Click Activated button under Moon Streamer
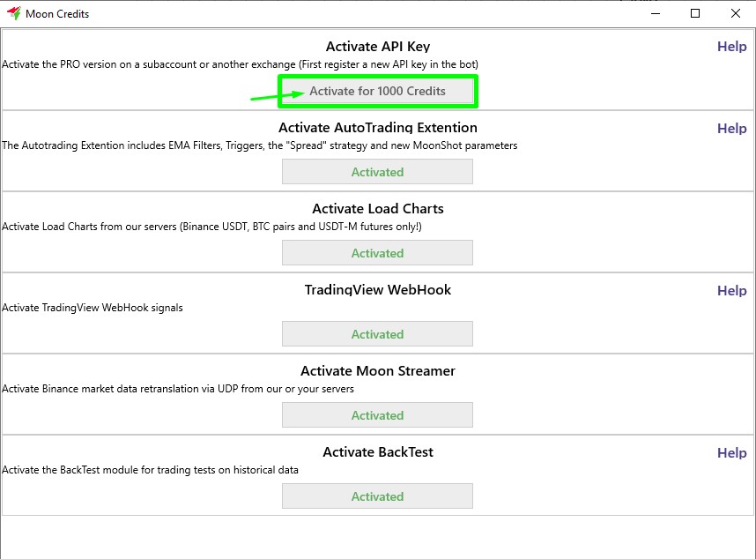756x559 pixels. coord(377,415)
